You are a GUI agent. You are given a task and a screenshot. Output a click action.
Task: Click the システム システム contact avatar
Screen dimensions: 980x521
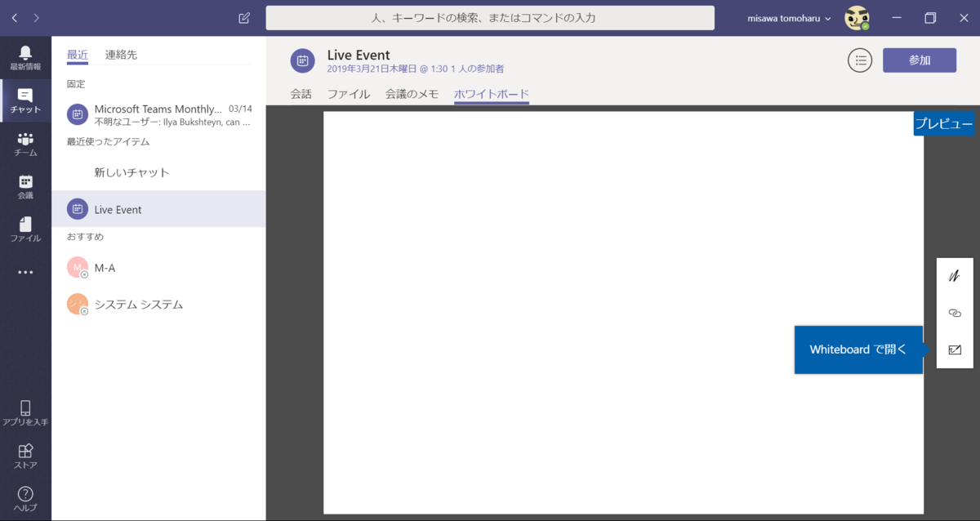pos(77,304)
